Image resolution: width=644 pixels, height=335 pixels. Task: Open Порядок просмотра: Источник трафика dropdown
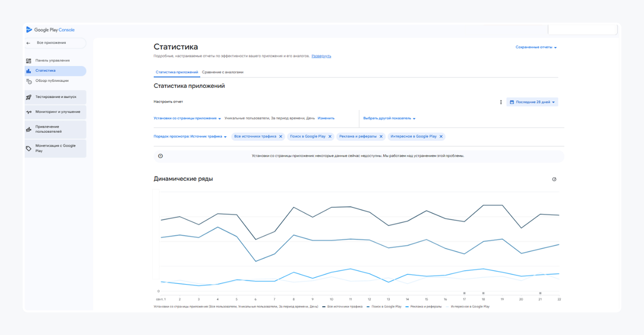(190, 136)
